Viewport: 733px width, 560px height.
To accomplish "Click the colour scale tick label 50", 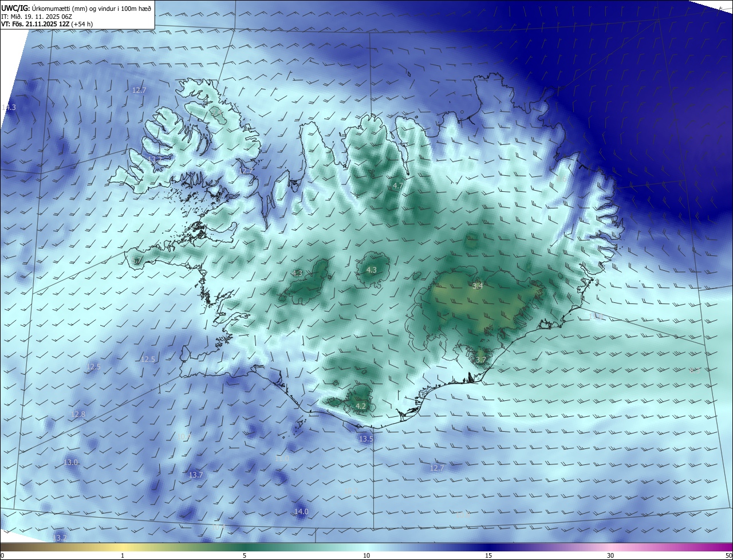I will click(x=728, y=555).
